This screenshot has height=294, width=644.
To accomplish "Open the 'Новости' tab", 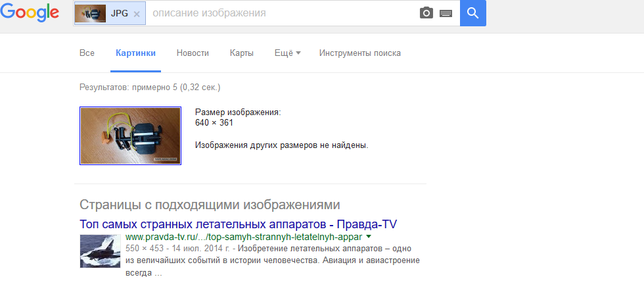I will pyautogui.click(x=193, y=53).
